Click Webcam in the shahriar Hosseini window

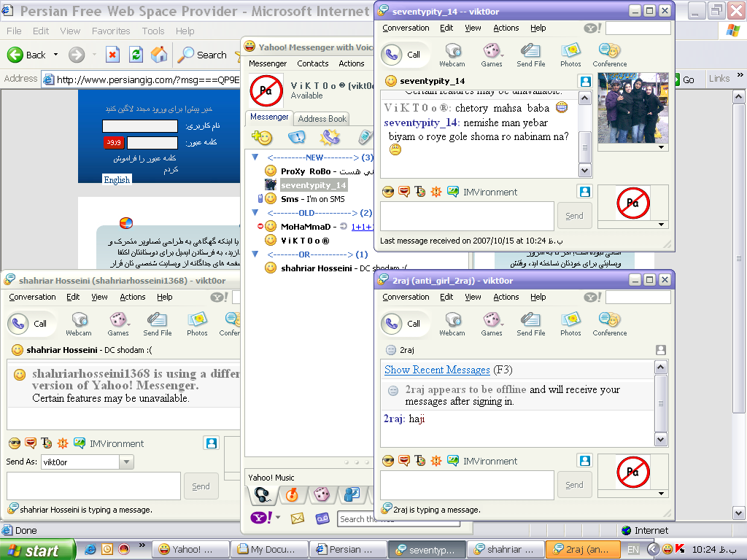79,324
